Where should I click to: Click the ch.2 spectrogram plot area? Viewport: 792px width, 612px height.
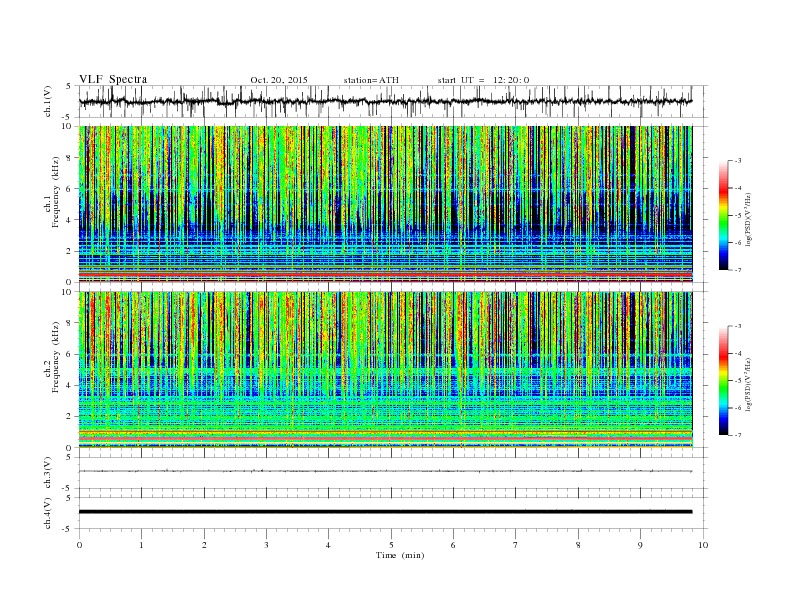(385, 370)
